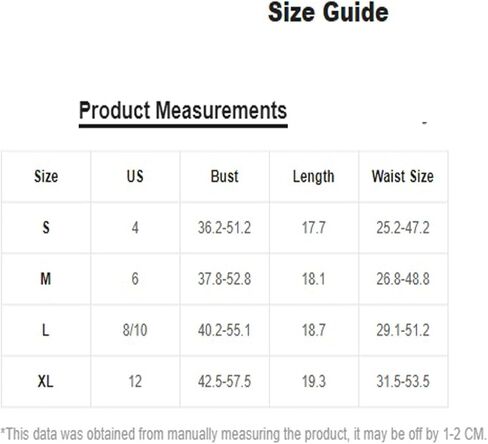Click waist value 25.2-47.2
This screenshot has height=444, width=488.
click(x=403, y=228)
